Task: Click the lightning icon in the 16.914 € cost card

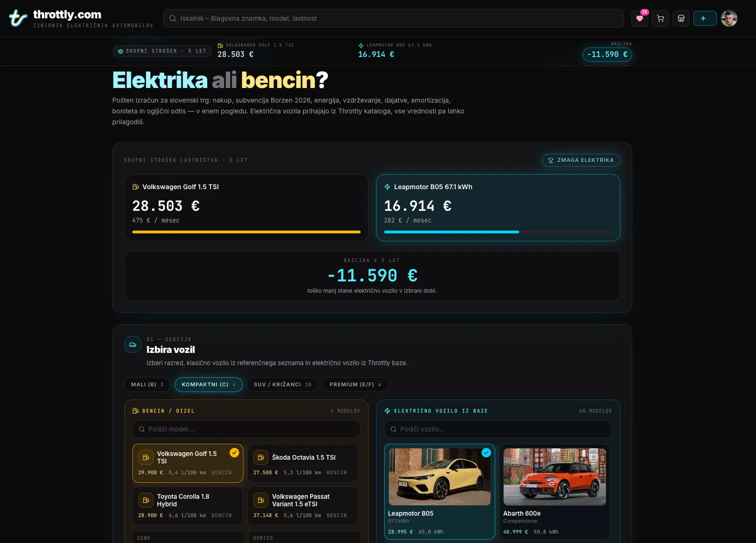Action: [387, 187]
